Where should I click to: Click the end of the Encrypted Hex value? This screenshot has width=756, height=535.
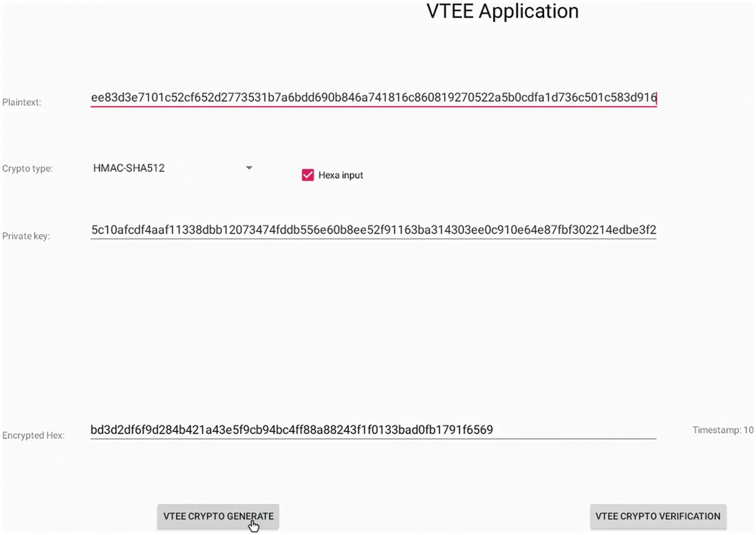coord(492,430)
